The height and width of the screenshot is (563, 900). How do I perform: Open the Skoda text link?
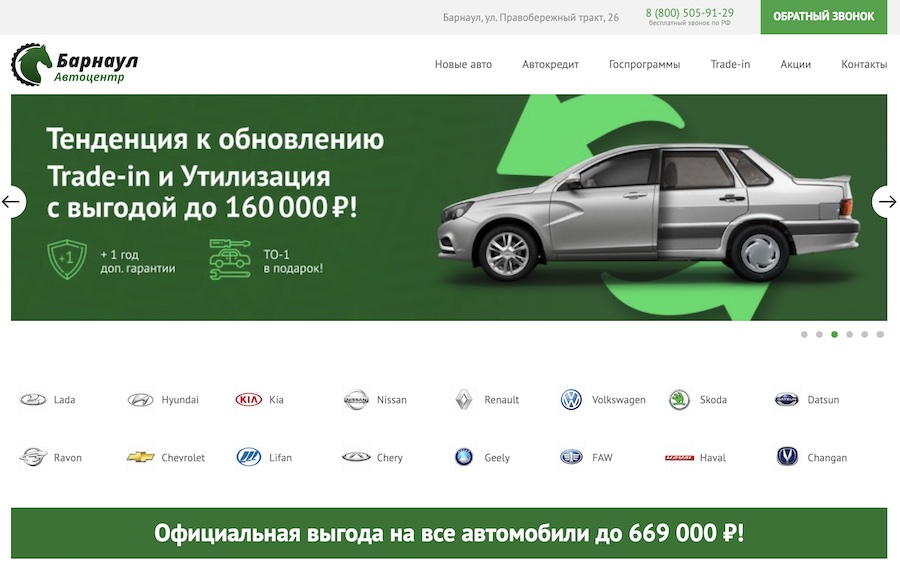(x=713, y=399)
